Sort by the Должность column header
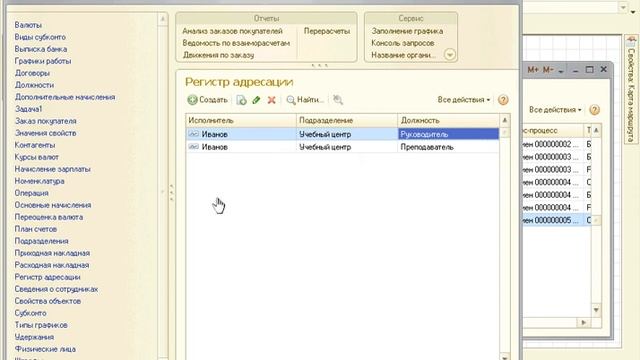Screen dimensions: 640x360 point(448,120)
